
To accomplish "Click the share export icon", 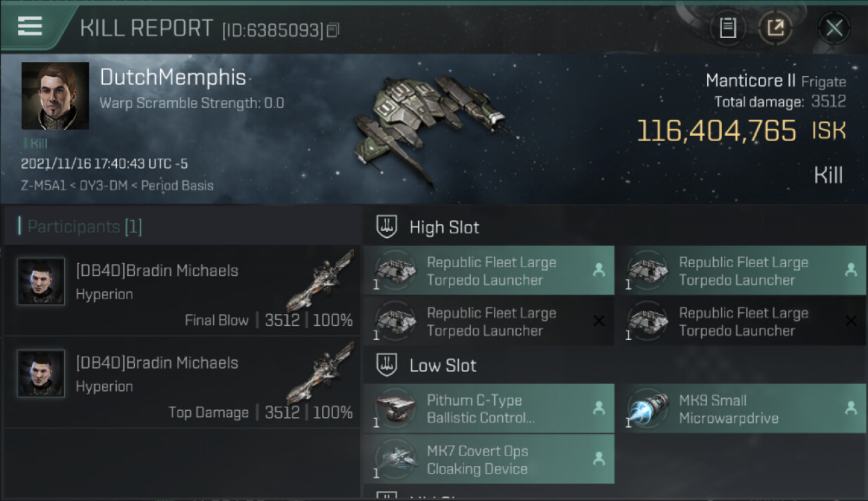I will (776, 28).
